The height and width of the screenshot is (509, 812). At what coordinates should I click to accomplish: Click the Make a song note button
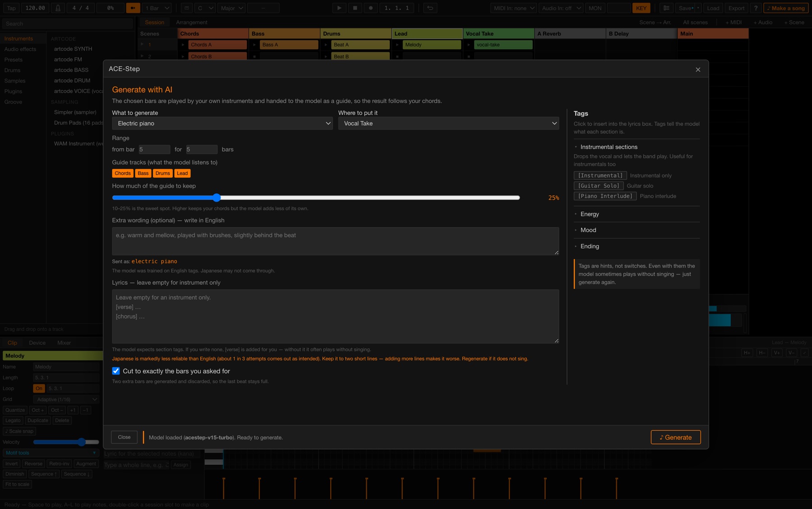pyautogui.click(x=786, y=8)
